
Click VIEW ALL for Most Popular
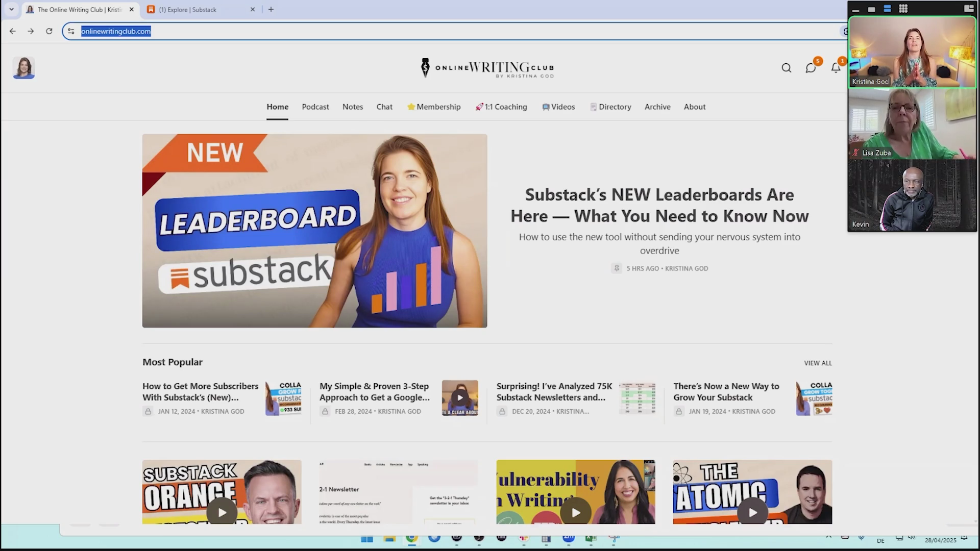tap(818, 363)
